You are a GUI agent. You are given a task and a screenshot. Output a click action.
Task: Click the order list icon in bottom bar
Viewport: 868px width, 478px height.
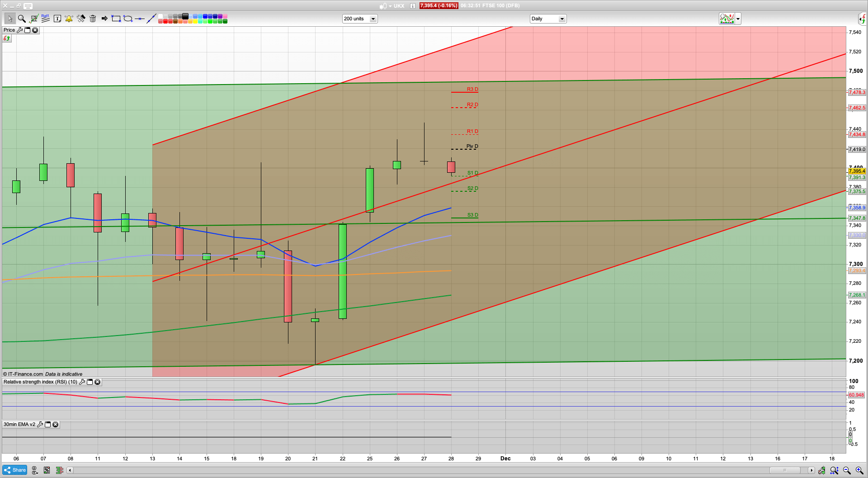[47, 470]
